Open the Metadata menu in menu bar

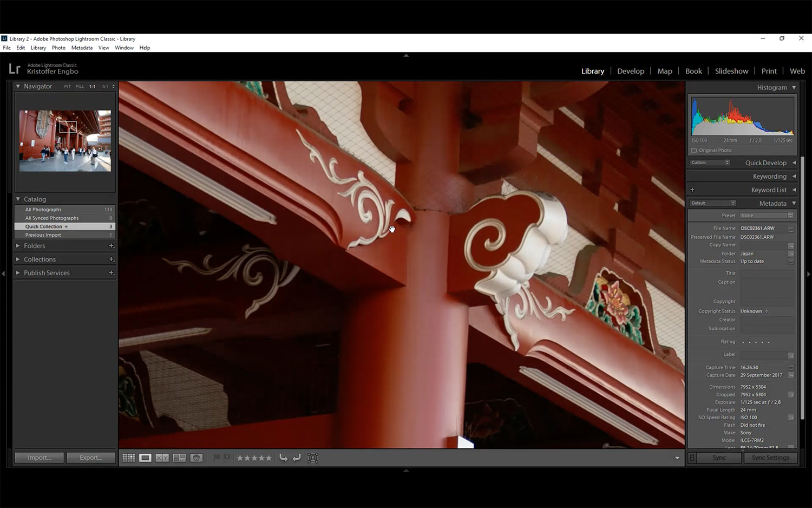[82, 48]
